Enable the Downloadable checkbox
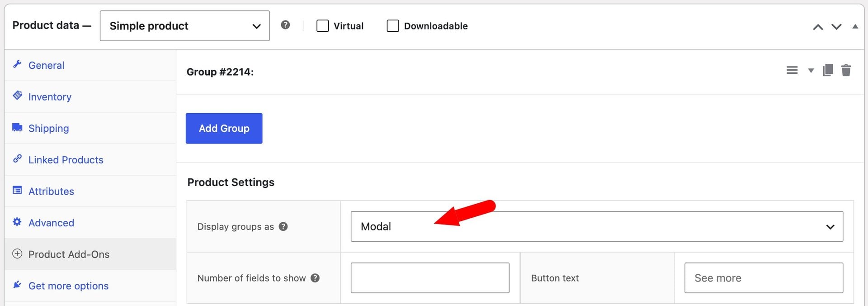Viewport: 868px width, 306px height. 393,26
